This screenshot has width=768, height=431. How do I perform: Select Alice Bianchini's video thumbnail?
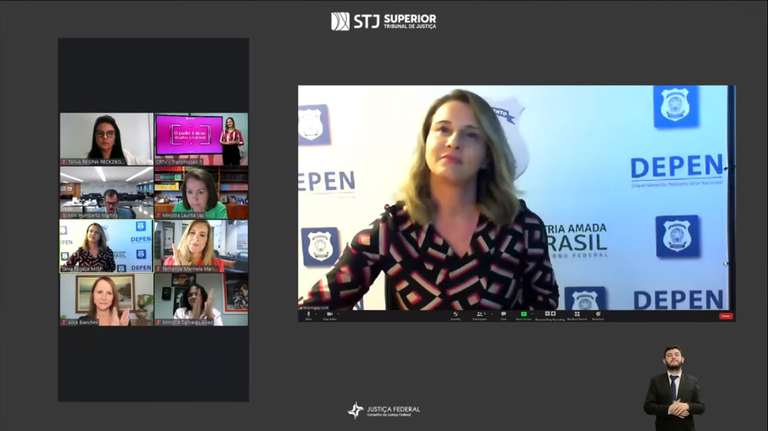pos(106,299)
